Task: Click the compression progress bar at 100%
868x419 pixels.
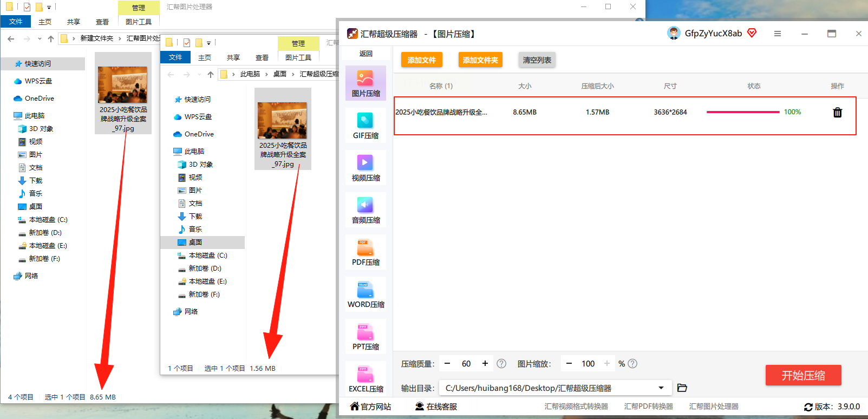Action: click(743, 112)
